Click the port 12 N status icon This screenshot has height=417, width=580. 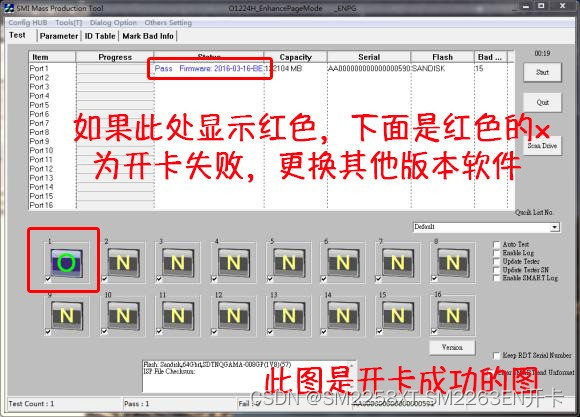pyautogui.click(x=233, y=316)
